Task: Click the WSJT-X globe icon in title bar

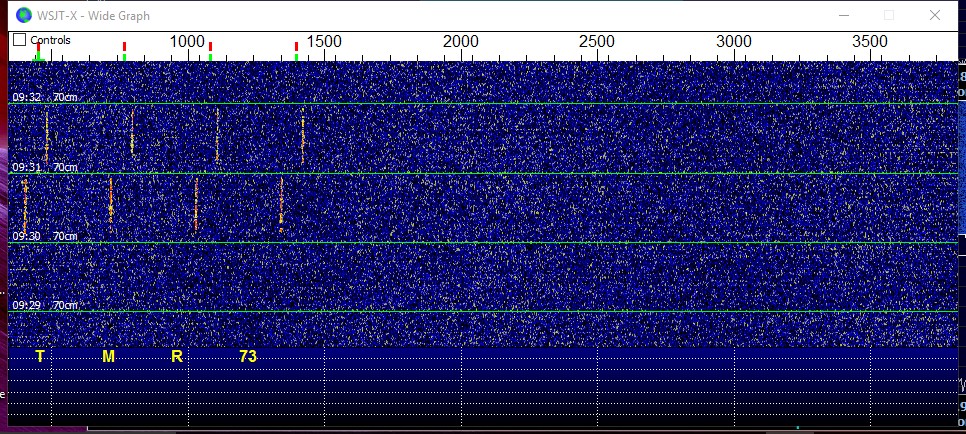Action: tap(22, 14)
